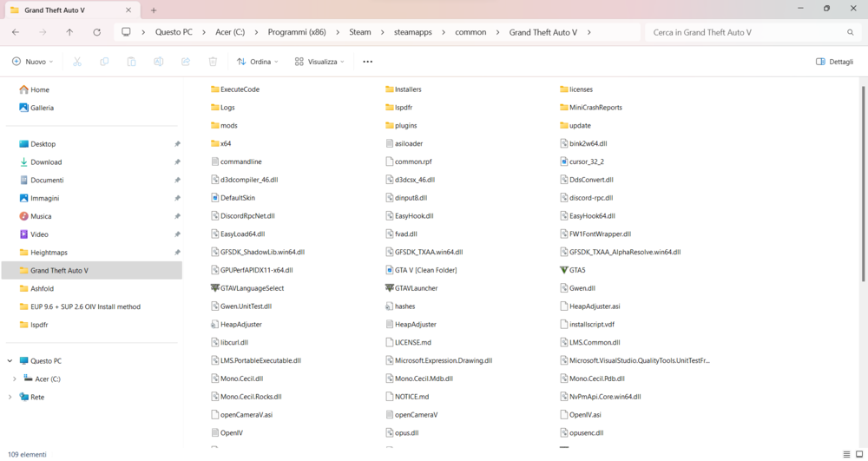Viewport: 868px width, 461px height.
Task: Navigate to Acer (C:) in address bar
Action: pos(230,32)
